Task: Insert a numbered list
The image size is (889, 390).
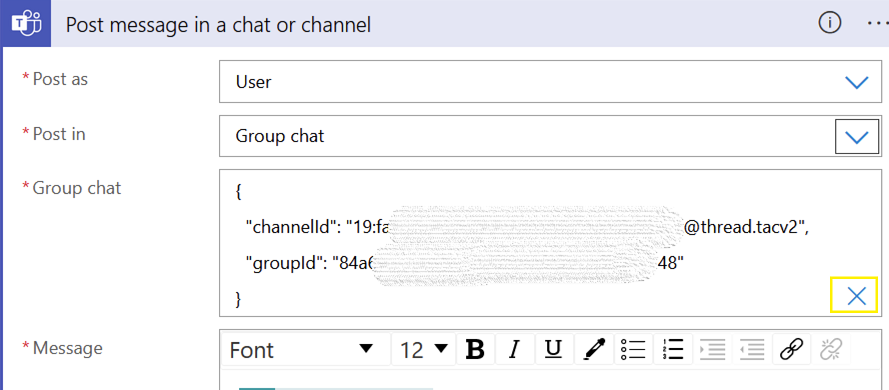Action: pos(672,350)
